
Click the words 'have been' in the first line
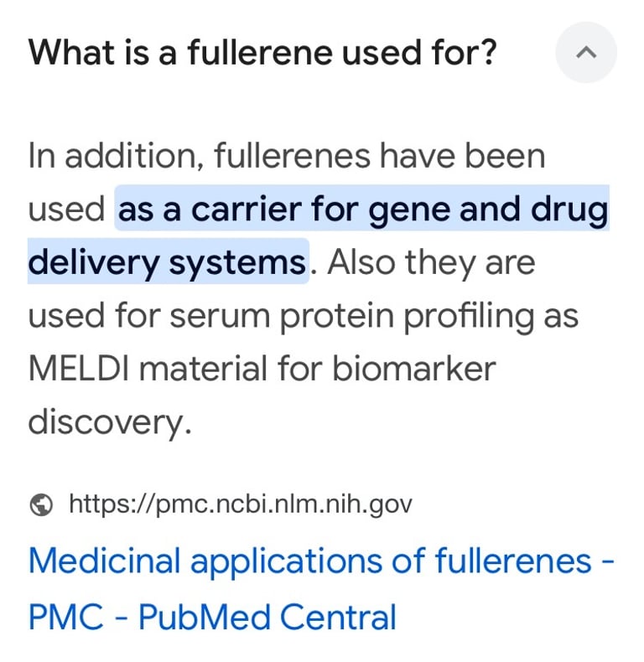pos(463,155)
